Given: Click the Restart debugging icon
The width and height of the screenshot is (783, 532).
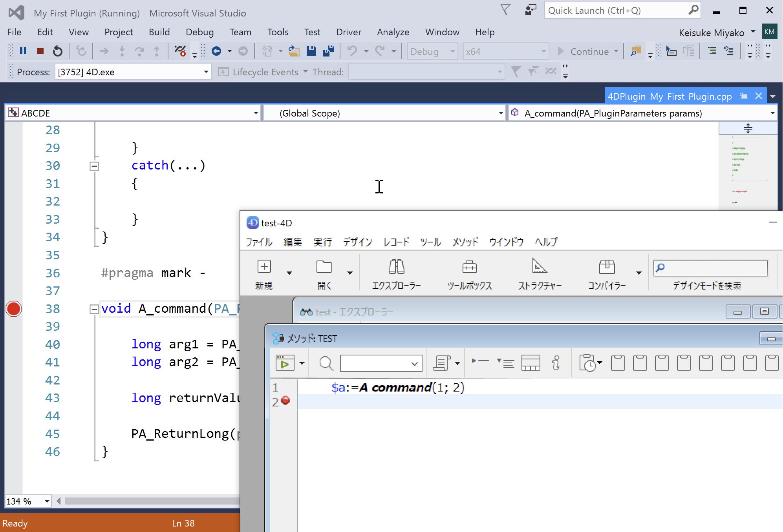Looking at the screenshot, I should click(58, 51).
